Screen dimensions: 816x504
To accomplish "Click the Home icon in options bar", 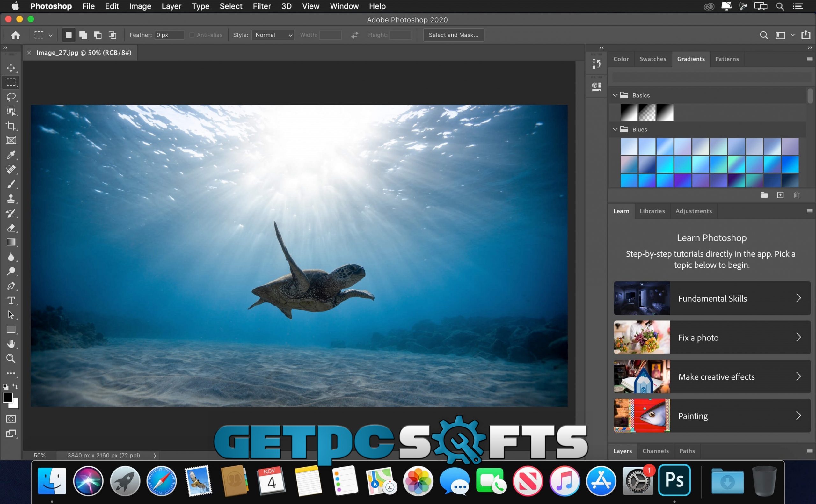I will coord(16,35).
